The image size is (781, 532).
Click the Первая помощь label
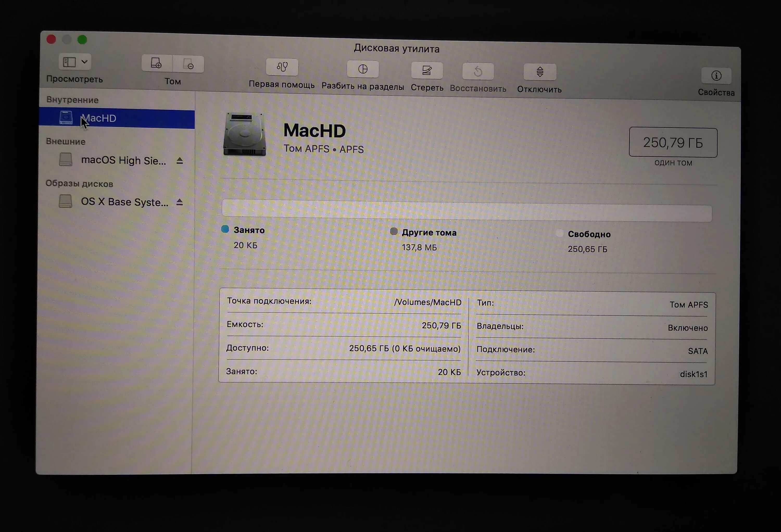click(282, 84)
